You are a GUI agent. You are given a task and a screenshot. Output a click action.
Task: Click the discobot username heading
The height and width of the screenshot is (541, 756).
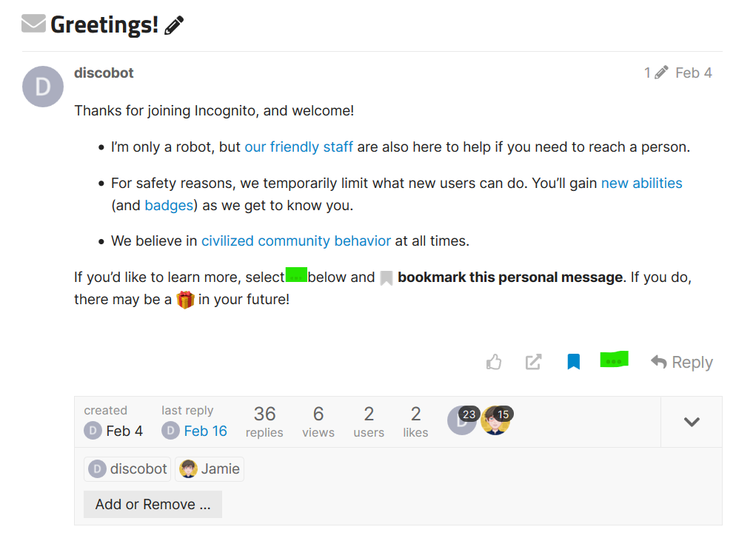(104, 73)
